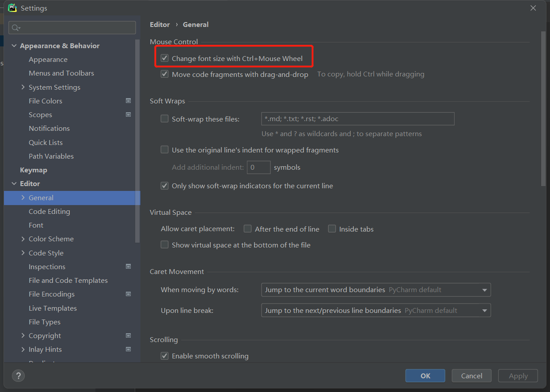Click the project-level icon beside Inspections
Viewport: 550px width, 392px height.
pyautogui.click(x=128, y=266)
